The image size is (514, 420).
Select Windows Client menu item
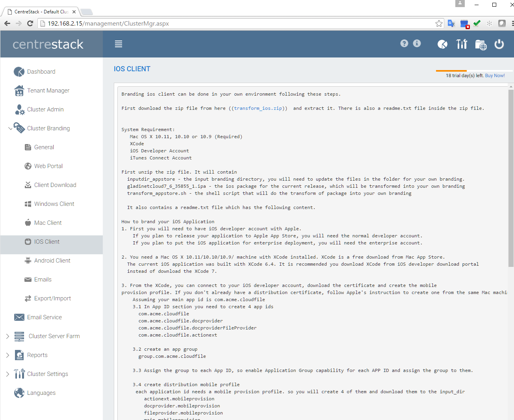pos(54,204)
